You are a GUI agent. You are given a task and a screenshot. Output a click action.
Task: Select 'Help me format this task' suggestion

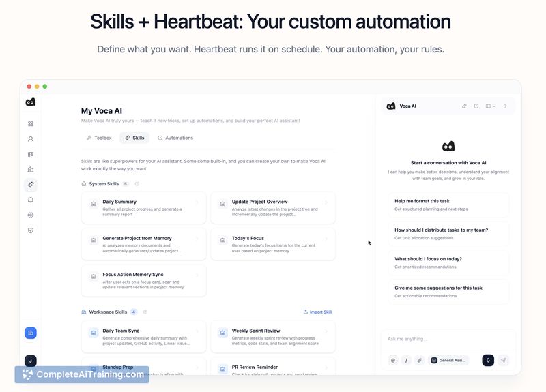(448, 205)
